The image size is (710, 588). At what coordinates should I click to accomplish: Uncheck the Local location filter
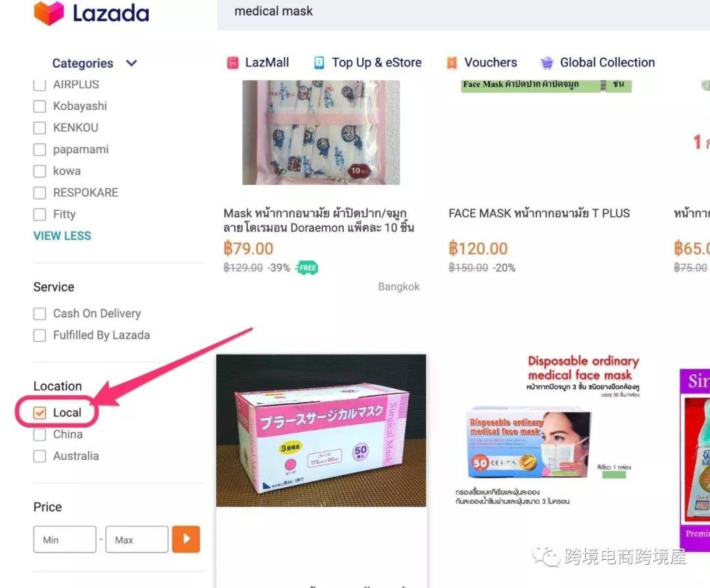click(40, 412)
